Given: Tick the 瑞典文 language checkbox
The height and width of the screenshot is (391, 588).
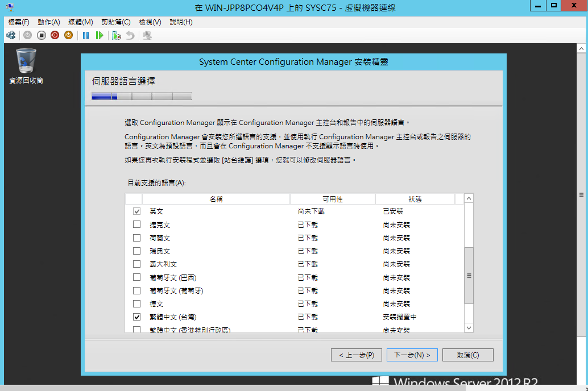Looking at the screenshot, I should pos(137,251).
